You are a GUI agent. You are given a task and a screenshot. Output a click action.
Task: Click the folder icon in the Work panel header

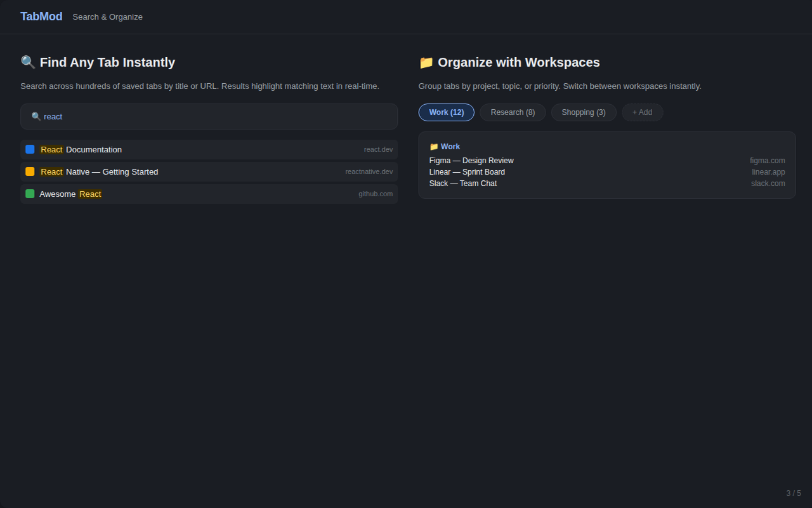coord(434,147)
